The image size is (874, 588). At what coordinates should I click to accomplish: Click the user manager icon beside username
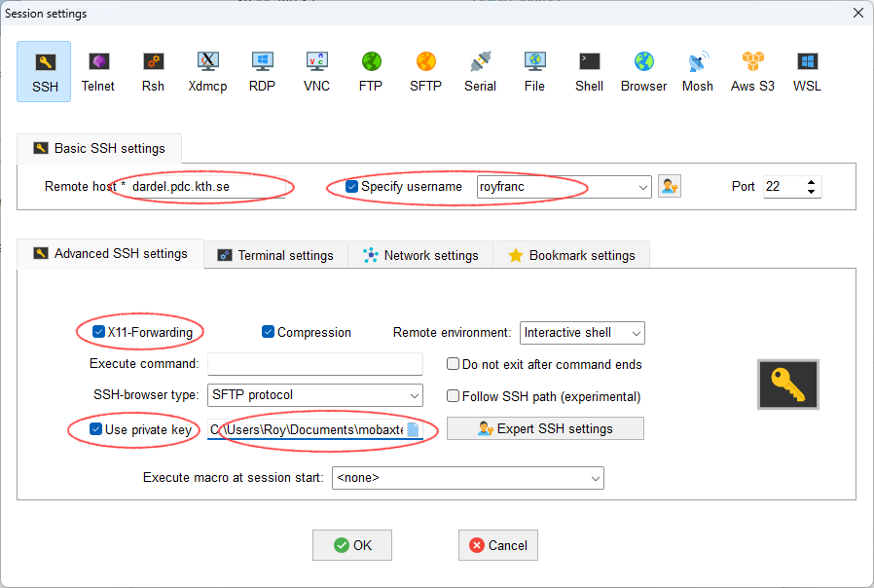(670, 186)
